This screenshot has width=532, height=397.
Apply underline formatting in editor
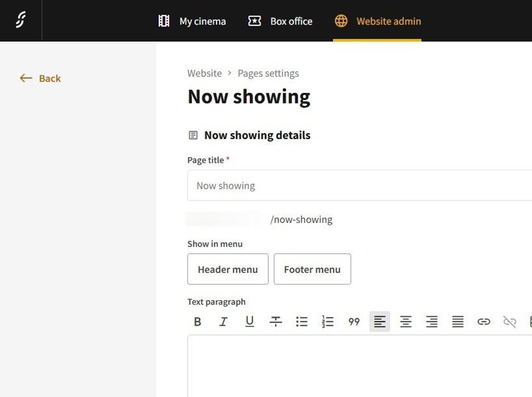coord(250,322)
